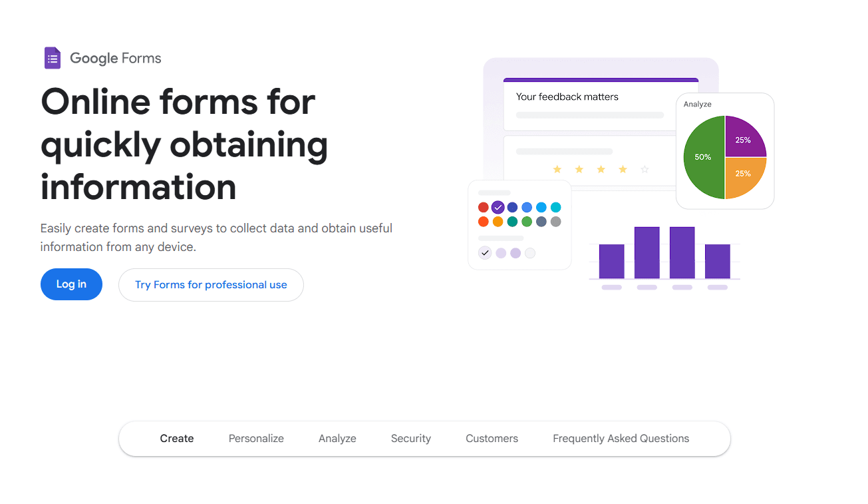
Task: Check the white circle with checkmark
Action: [484, 253]
